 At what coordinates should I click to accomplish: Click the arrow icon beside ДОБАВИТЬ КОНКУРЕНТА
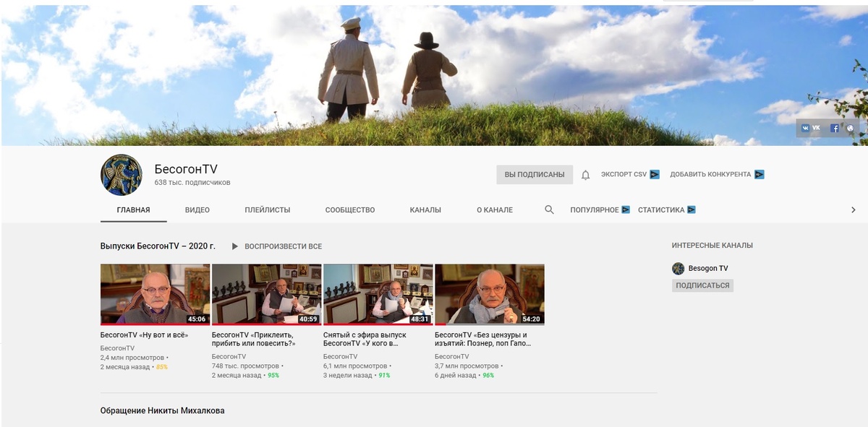click(x=759, y=174)
